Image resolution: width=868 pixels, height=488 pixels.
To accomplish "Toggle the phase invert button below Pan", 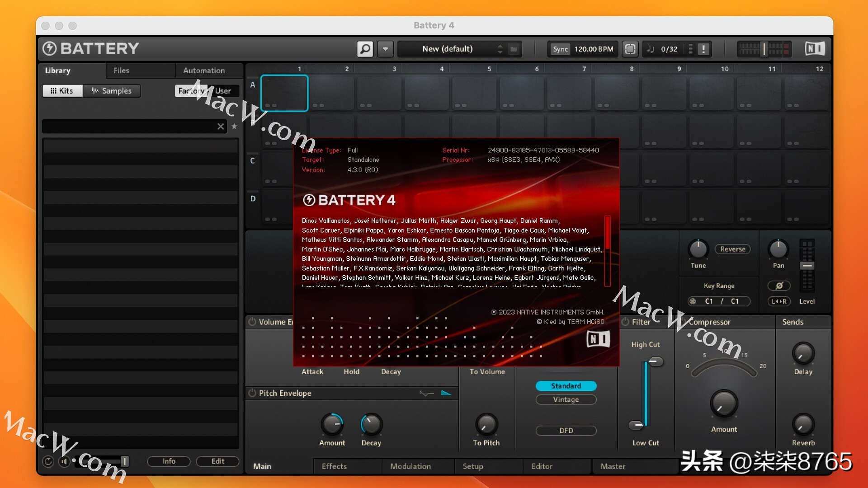I will tap(779, 286).
